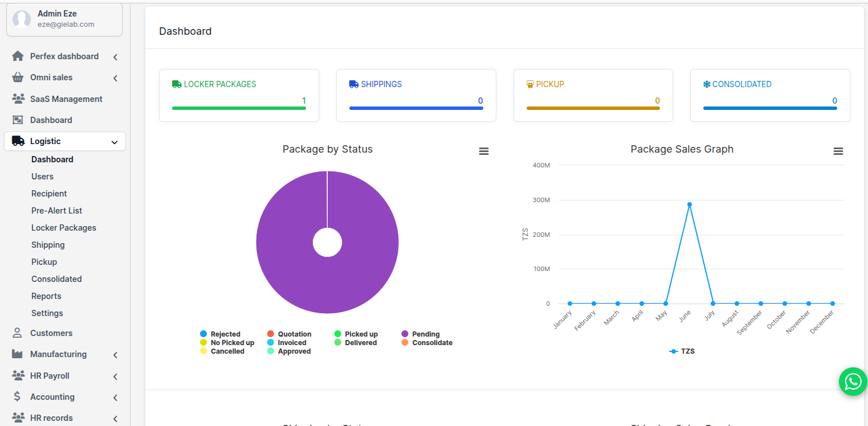Click the Manufacturing factory icon

18,354
